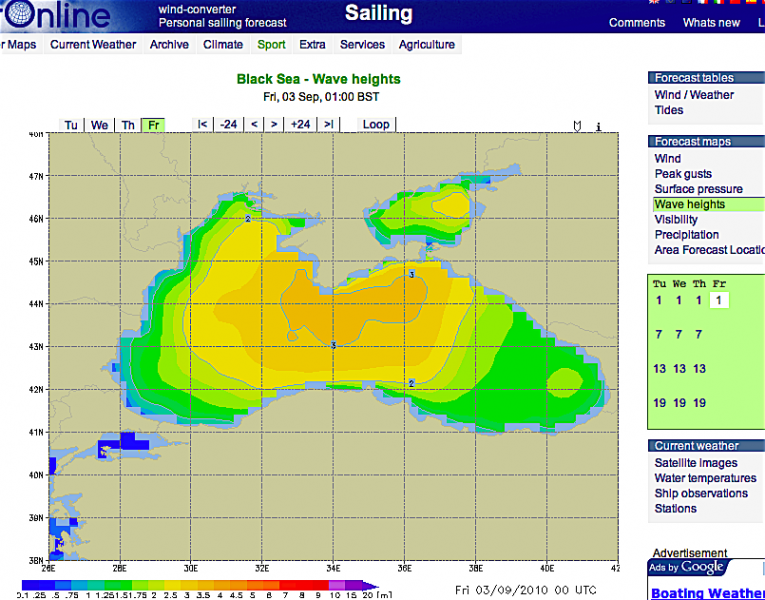
Task: Open the Climate menu
Action: (222, 45)
